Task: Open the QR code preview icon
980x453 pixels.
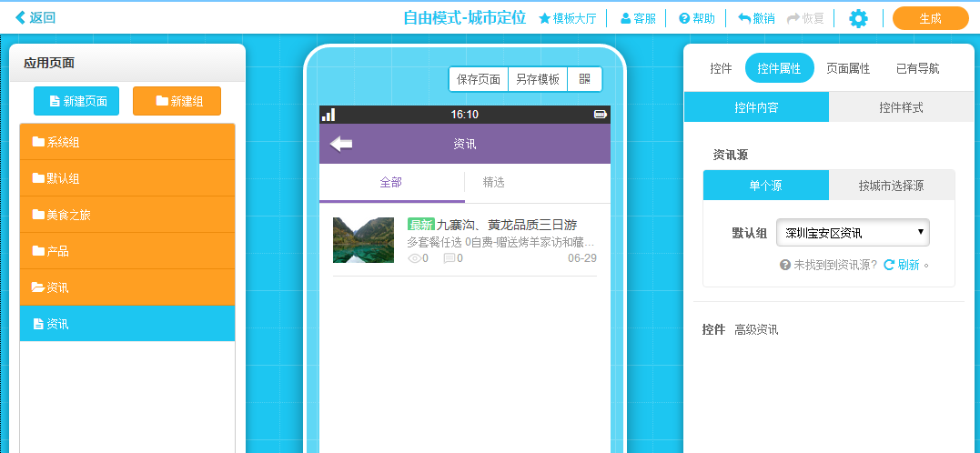Action: click(584, 79)
